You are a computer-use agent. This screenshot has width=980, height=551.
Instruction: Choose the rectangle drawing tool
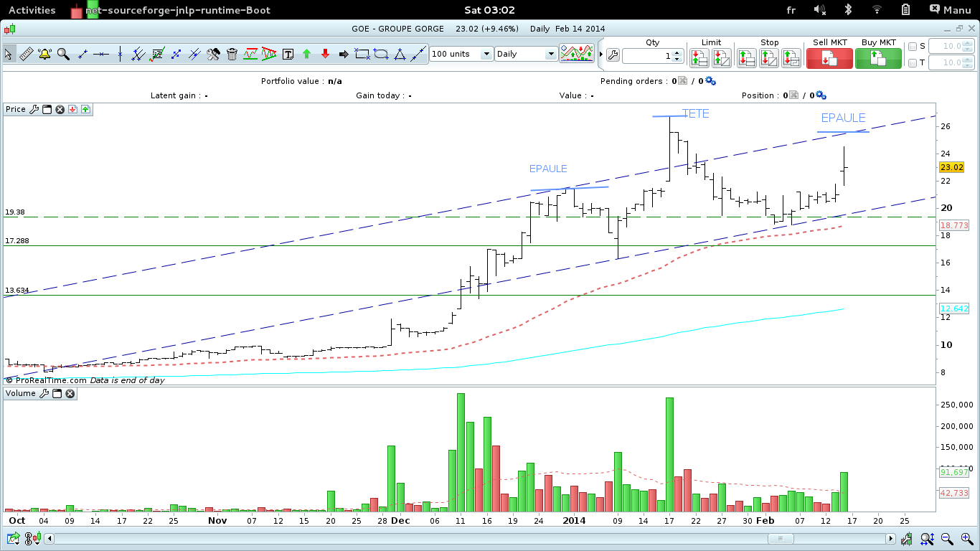click(362, 54)
